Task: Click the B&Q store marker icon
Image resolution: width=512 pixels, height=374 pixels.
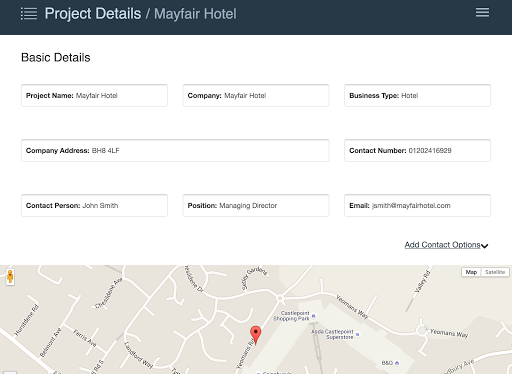Action: click(397, 363)
